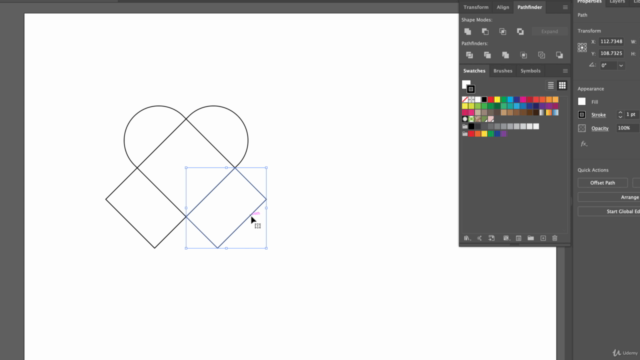
Task: Pick the None swatch with red slash
Action: pyautogui.click(x=465, y=100)
